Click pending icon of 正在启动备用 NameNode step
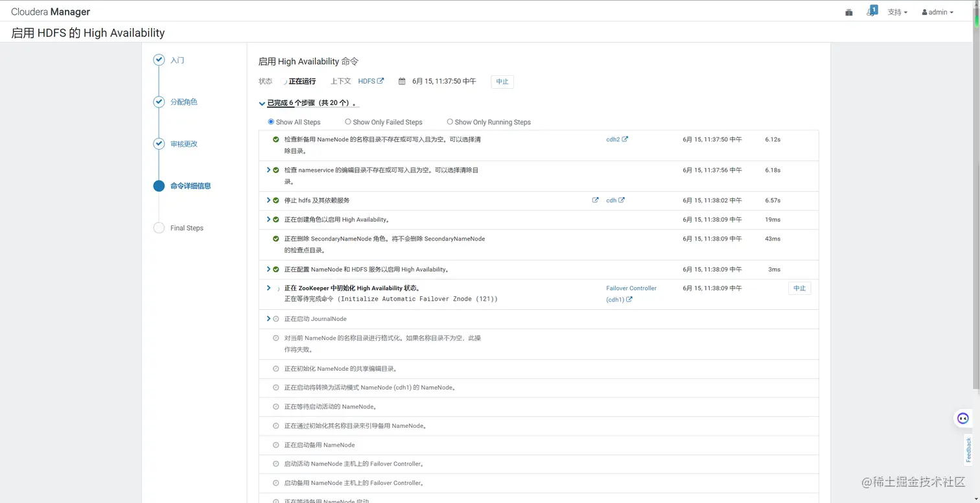This screenshot has height=503, width=980. [x=276, y=445]
